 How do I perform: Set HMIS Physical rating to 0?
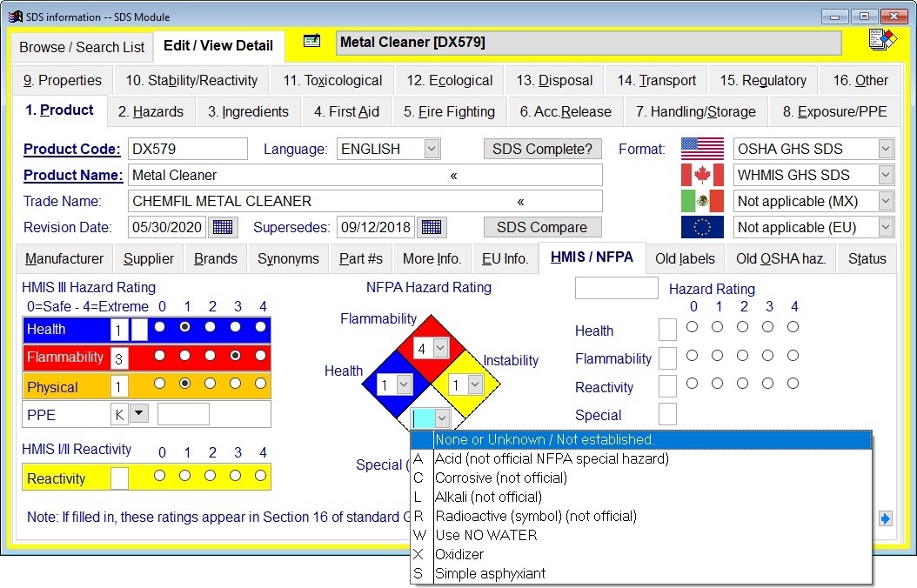[x=160, y=384]
